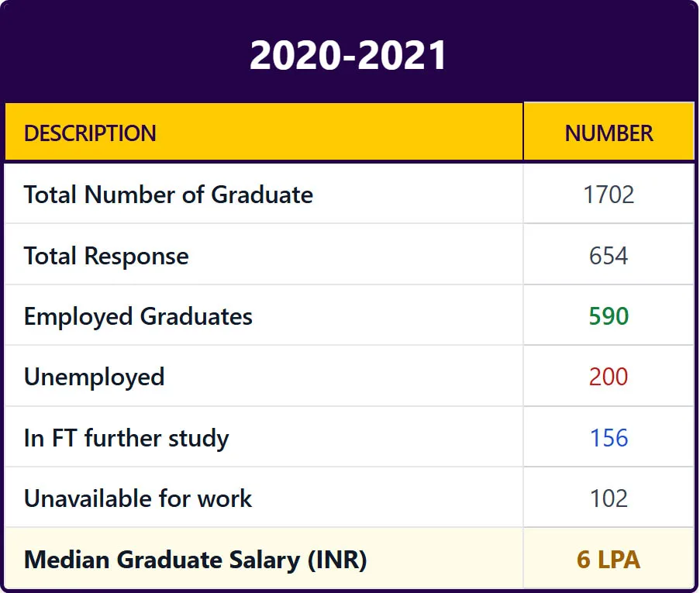This screenshot has height=593, width=700.
Task: Click the blue 156 value
Action: 609,438
